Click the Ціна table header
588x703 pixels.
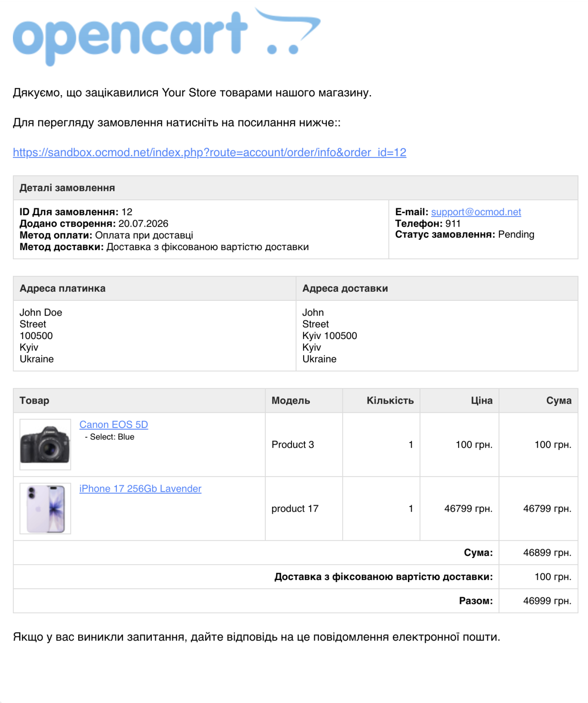[482, 400]
